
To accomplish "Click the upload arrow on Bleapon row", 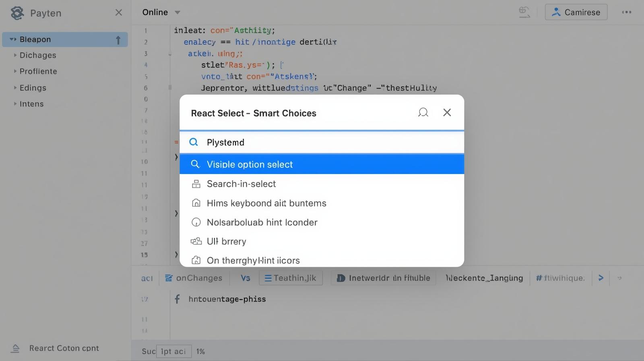I will point(118,40).
